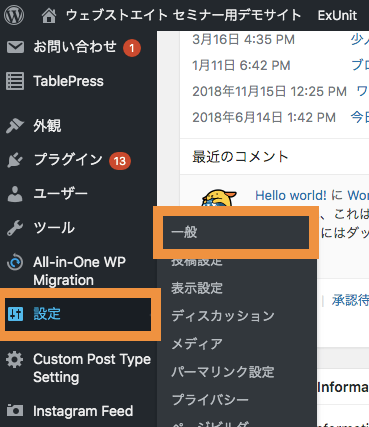Click the 3月16日 4:35 PM date text

click(243, 39)
